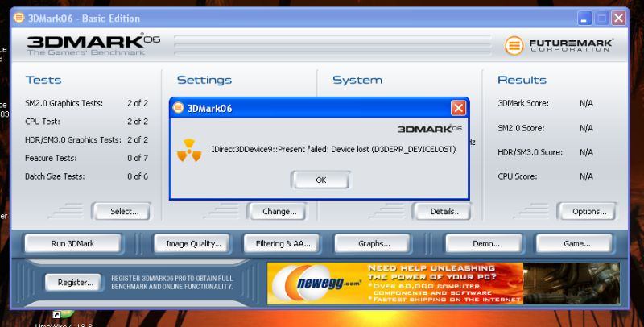
Task: Open Filtering & AA tools
Action: coord(283,243)
